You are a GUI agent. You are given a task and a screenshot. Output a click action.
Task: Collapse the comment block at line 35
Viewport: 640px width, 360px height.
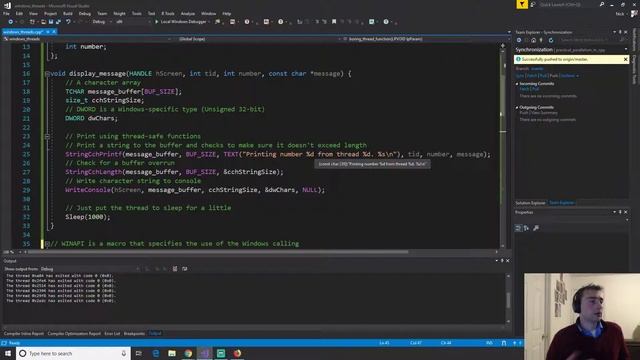(47, 244)
